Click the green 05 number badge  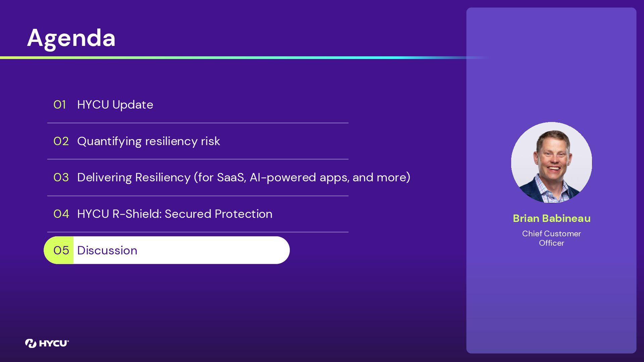coord(59,250)
